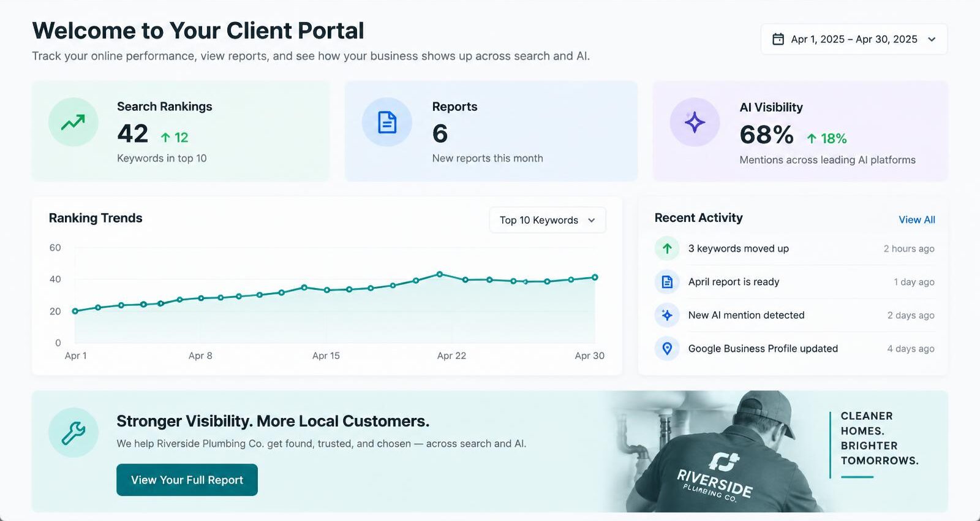
Task: Click the '2 hours ago' timestamp
Action: pos(909,248)
